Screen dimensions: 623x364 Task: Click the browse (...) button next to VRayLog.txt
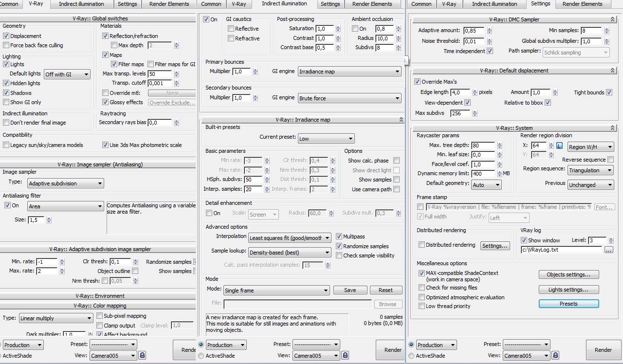point(608,250)
